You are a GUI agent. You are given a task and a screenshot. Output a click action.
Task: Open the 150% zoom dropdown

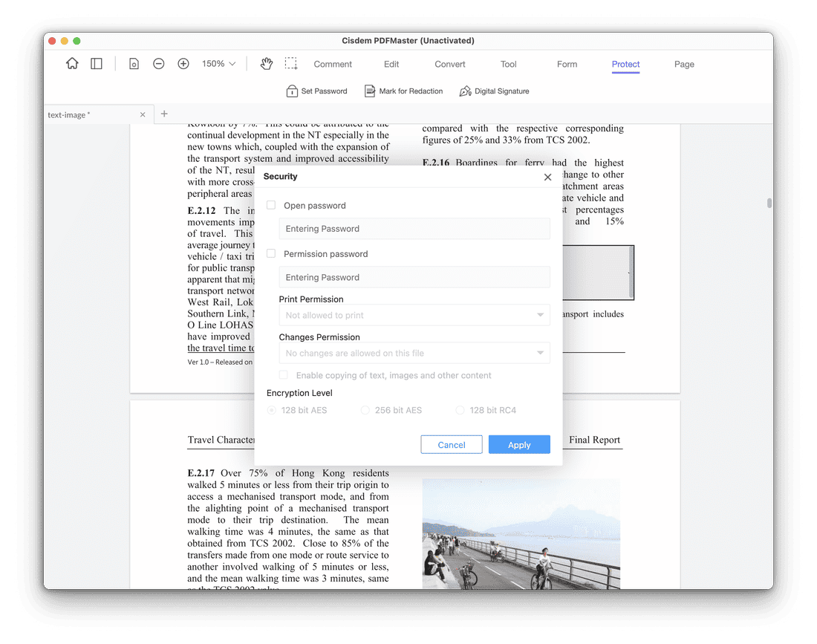219,64
